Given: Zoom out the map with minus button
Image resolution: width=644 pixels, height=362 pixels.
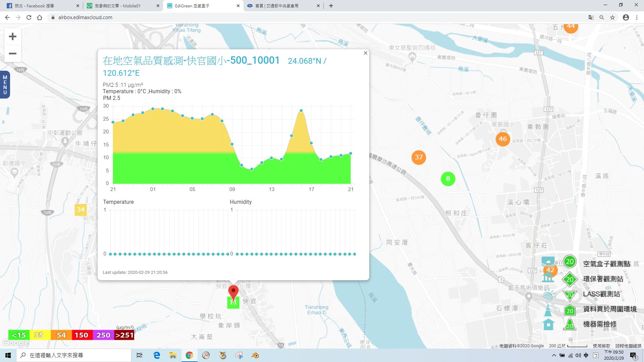Looking at the screenshot, I should (12, 54).
